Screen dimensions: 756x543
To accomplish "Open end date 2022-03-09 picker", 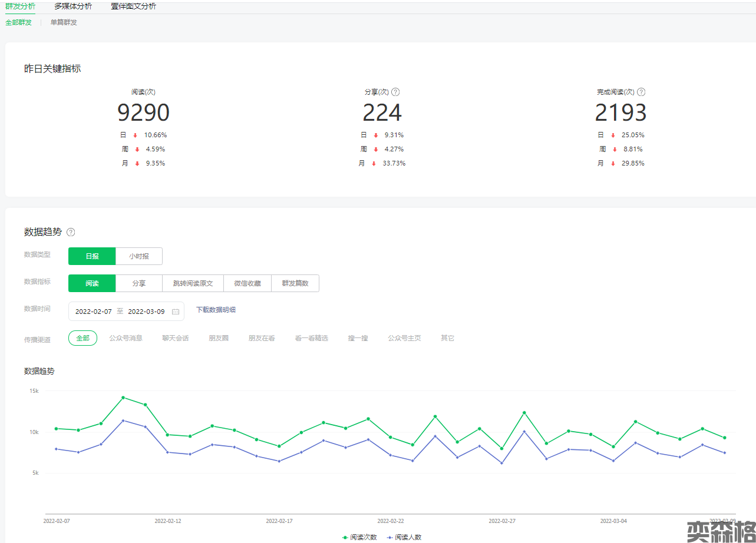I will [x=146, y=312].
